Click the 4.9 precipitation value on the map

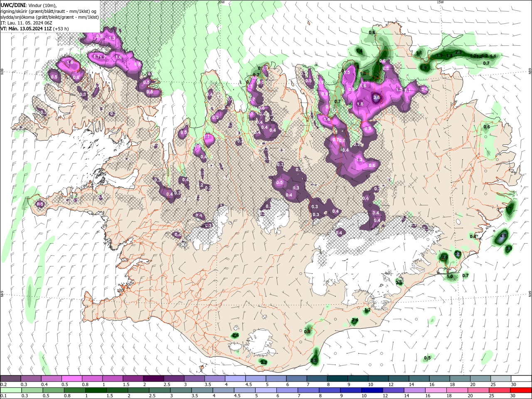[x=503, y=236]
